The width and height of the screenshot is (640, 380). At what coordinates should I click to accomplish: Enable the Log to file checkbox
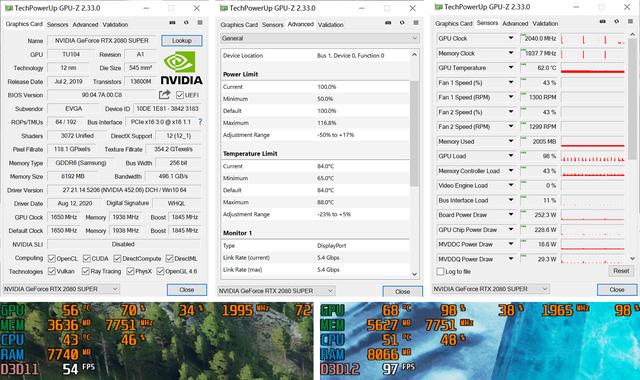pyautogui.click(x=440, y=271)
